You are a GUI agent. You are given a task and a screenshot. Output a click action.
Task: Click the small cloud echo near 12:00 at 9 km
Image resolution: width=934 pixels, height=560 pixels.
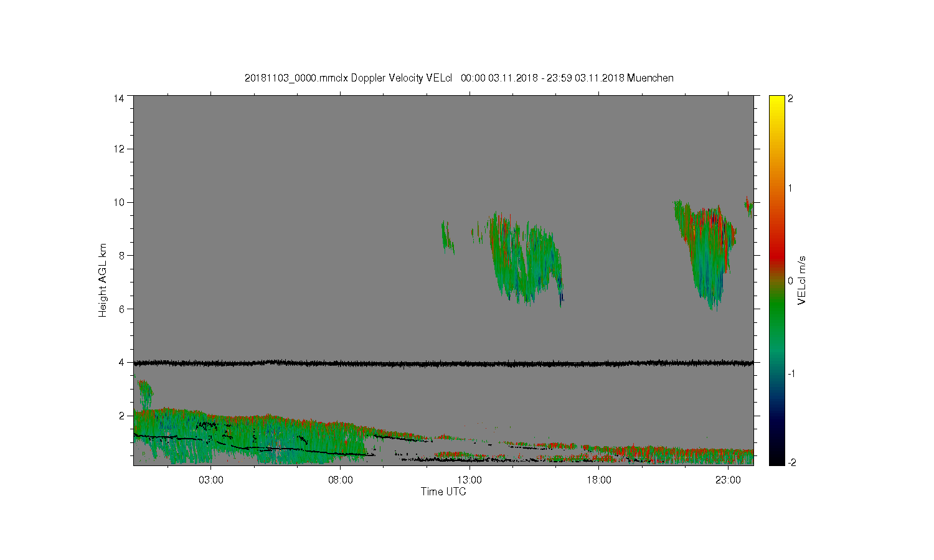pyautogui.click(x=447, y=236)
